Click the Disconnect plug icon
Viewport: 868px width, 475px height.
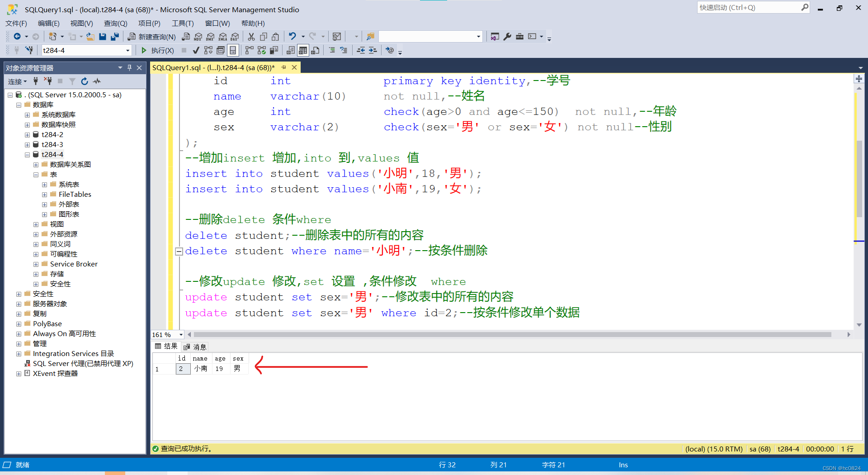coord(48,81)
